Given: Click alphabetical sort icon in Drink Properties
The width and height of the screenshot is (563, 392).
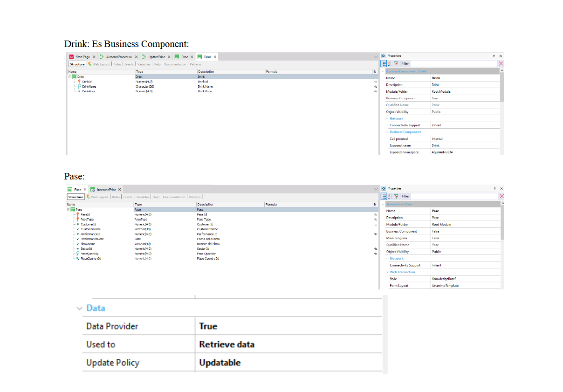Looking at the screenshot, I should pyautogui.click(x=390, y=64).
